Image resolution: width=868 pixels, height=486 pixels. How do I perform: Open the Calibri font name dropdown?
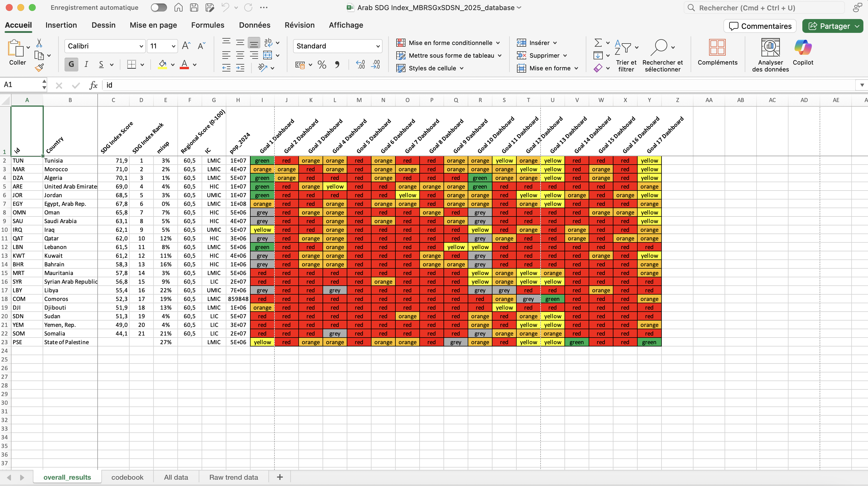(141, 46)
